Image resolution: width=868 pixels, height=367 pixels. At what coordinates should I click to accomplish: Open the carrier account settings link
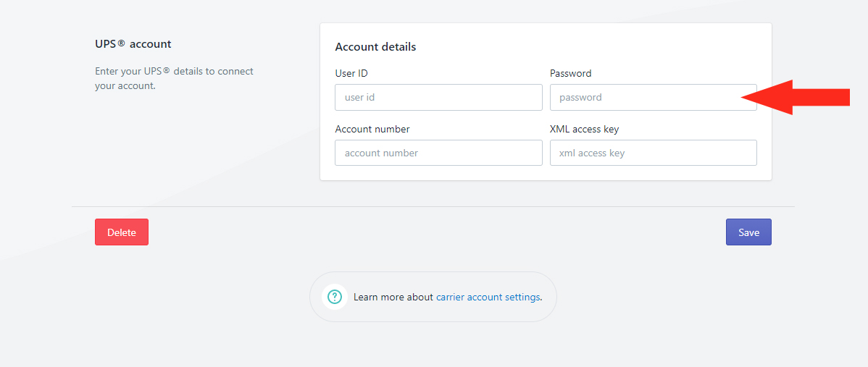(x=488, y=297)
